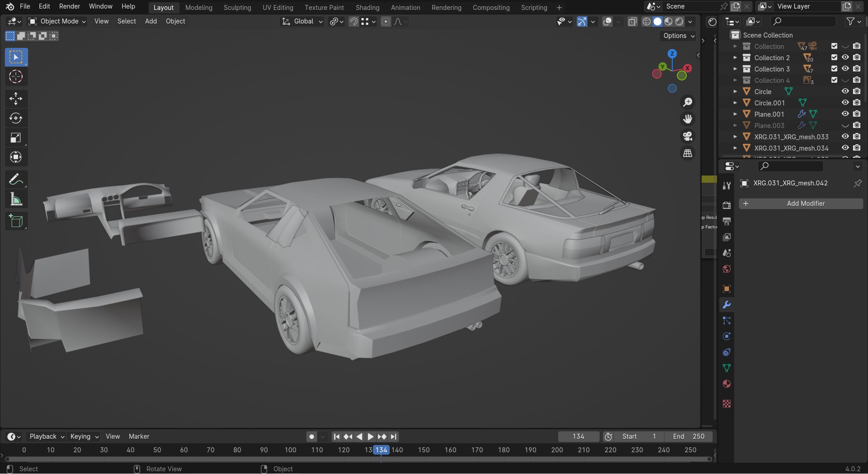Open the World properties tab
Screen dimensions: 868x474
point(726,269)
